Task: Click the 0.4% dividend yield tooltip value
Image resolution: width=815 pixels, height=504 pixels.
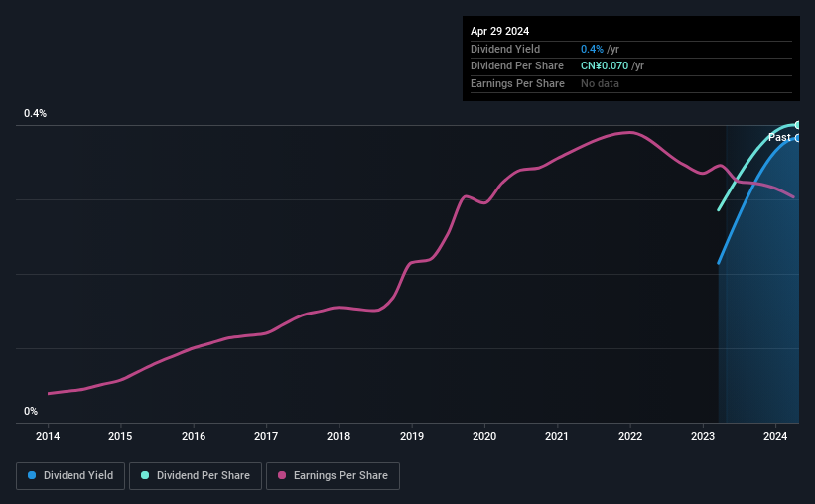Action: point(592,49)
